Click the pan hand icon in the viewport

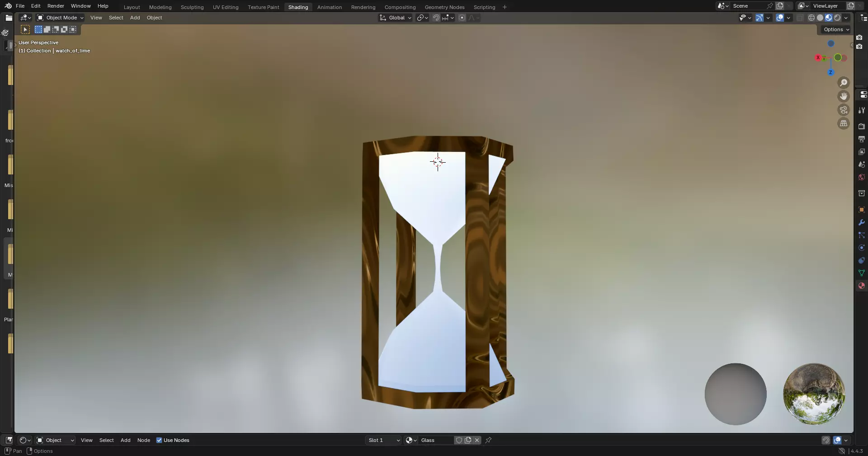coord(844,96)
